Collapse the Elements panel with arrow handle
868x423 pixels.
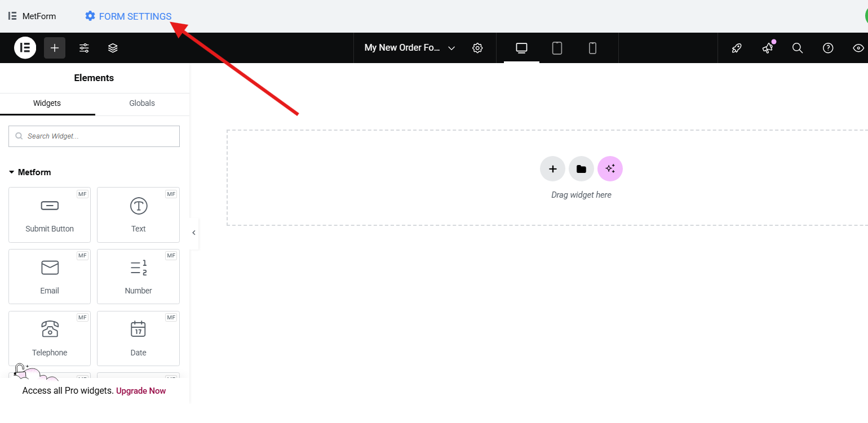click(194, 233)
